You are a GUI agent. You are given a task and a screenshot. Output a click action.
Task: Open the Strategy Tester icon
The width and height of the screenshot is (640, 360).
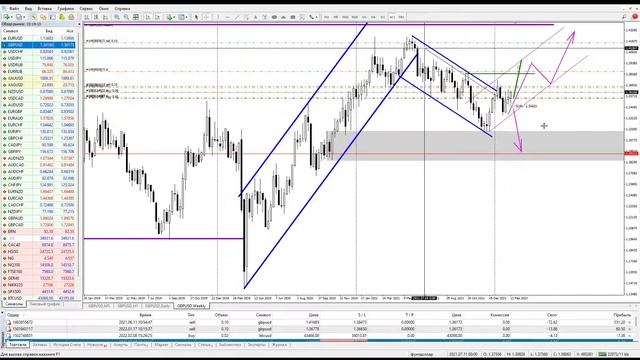71,17
